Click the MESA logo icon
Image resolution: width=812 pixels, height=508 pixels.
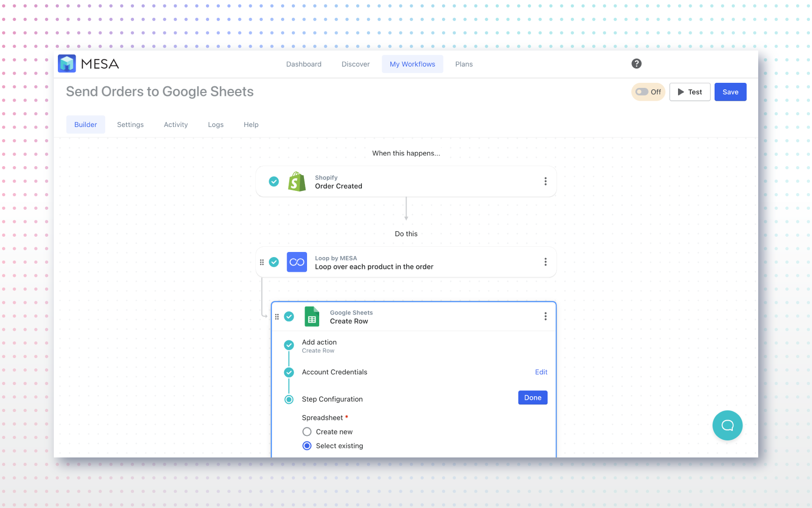67,63
